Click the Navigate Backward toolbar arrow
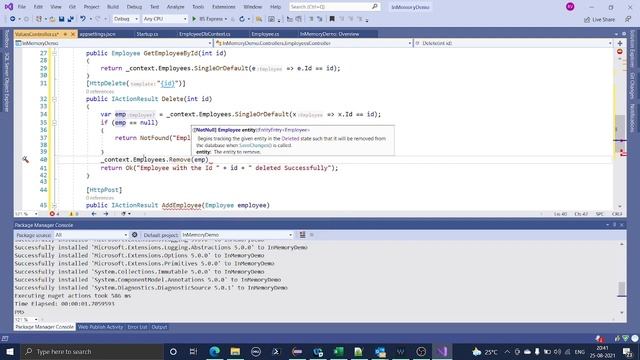Image resolution: width=640 pixels, height=360 pixels. (13, 19)
